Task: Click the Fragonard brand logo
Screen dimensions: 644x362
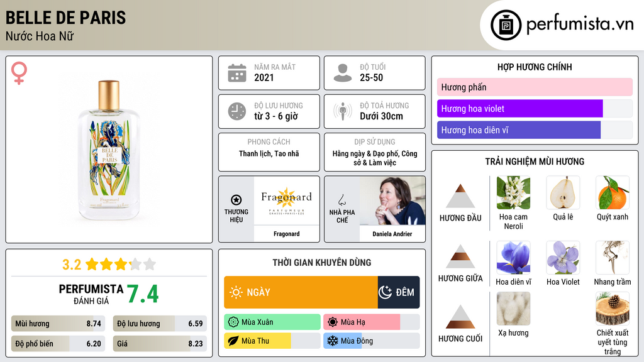Action: (286, 200)
